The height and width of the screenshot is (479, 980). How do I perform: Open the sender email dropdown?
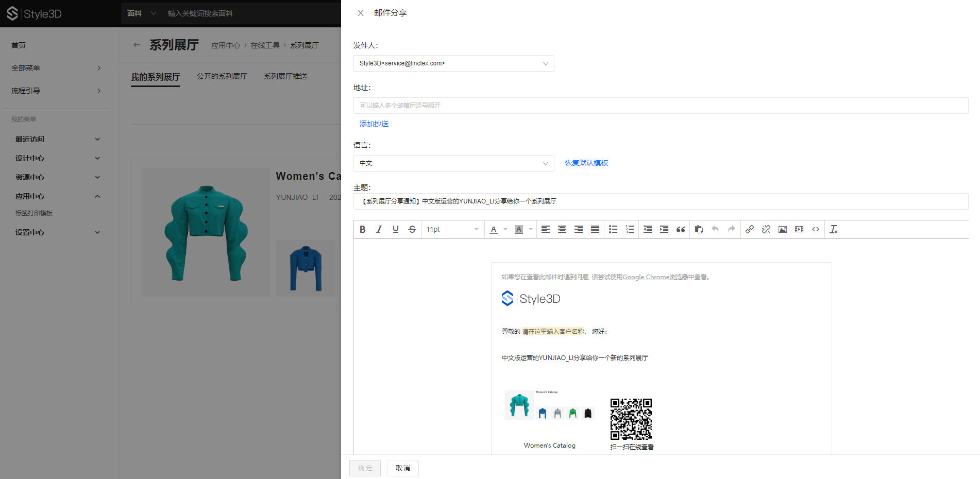coord(453,63)
